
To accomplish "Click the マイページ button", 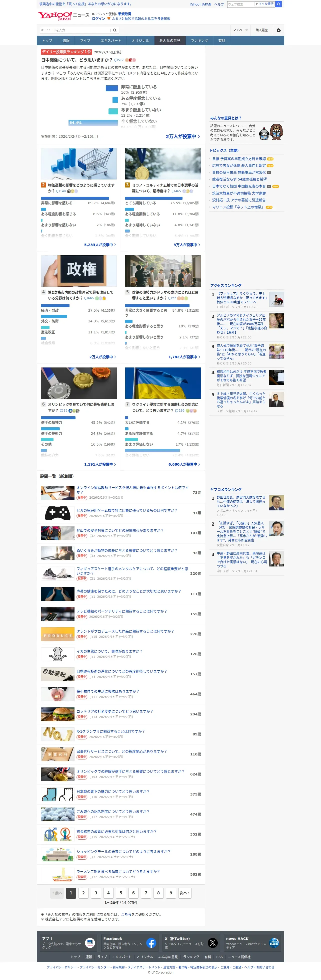I will point(240,30).
